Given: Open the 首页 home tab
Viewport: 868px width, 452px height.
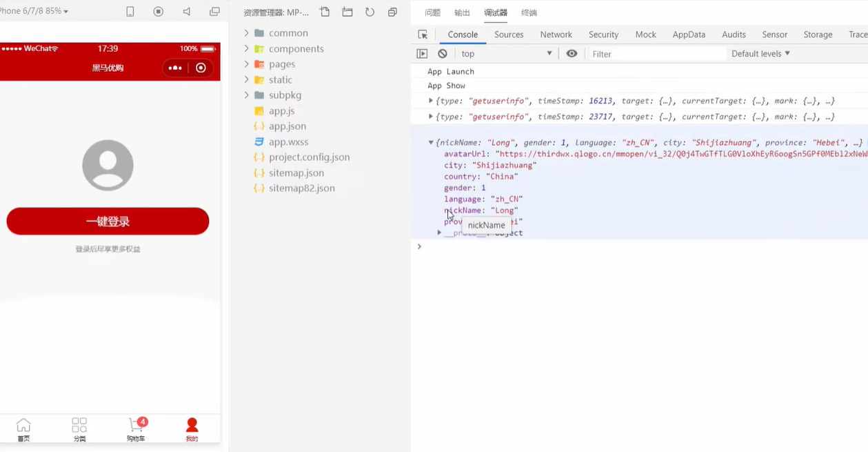Looking at the screenshot, I should 23,429.
